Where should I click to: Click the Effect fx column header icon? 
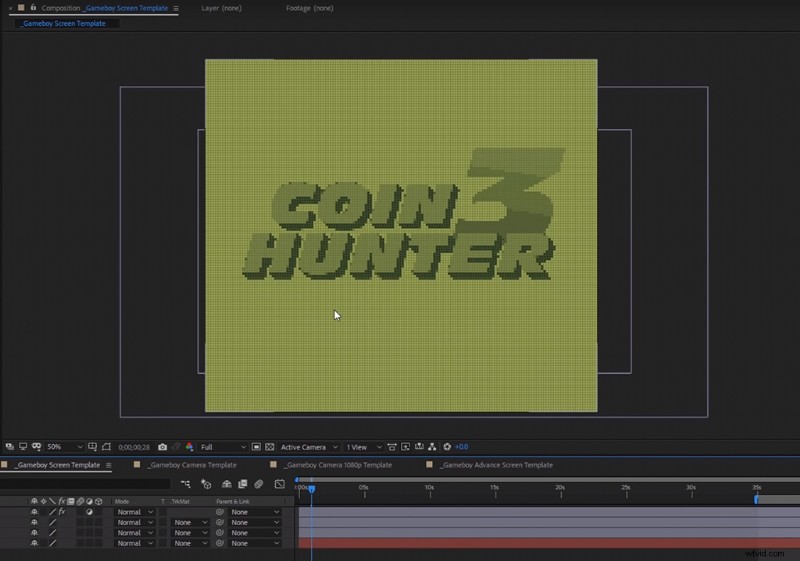[61, 501]
